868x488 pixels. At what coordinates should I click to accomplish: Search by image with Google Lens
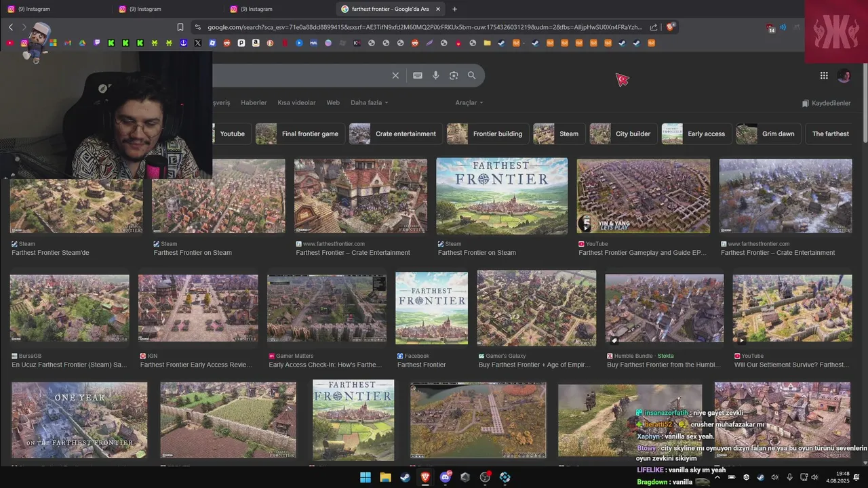point(454,75)
